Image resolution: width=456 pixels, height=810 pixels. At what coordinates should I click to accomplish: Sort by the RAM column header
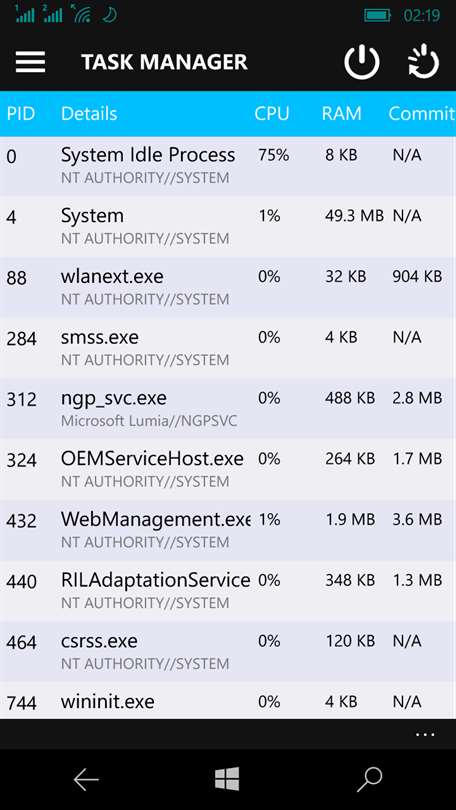[x=341, y=114]
